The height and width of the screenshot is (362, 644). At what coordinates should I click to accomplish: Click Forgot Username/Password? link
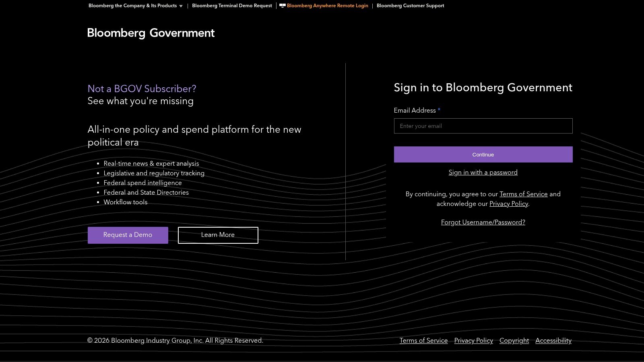point(483,222)
